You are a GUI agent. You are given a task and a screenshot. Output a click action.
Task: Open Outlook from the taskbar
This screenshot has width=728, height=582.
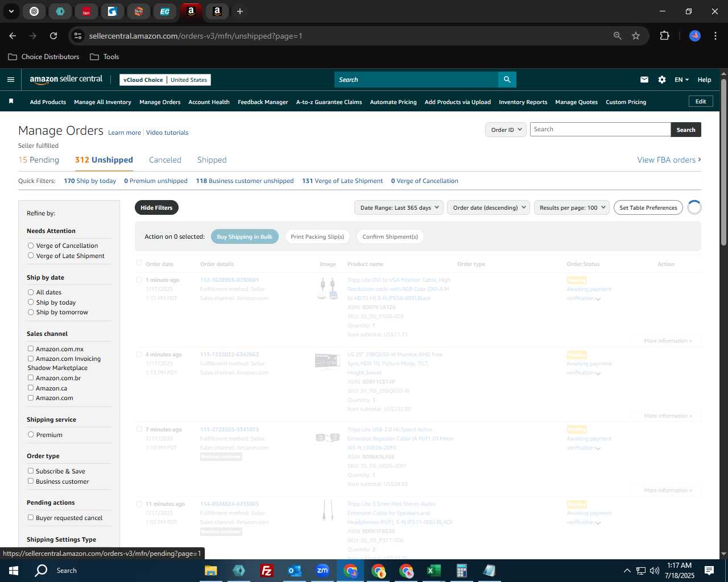coord(295,571)
